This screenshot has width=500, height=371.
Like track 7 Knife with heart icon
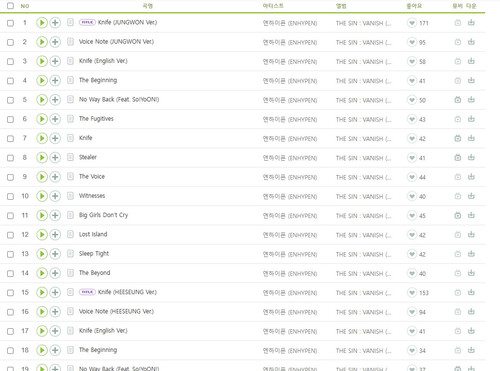412,138
